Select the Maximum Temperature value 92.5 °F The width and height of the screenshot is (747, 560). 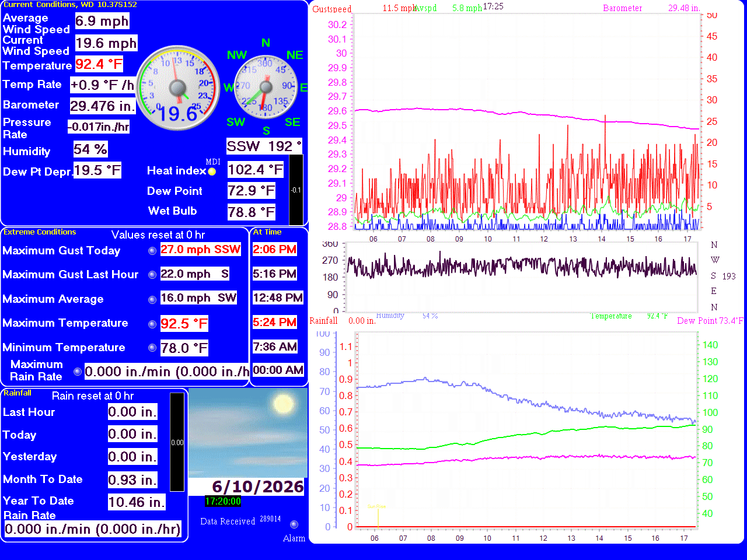coord(184,324)
